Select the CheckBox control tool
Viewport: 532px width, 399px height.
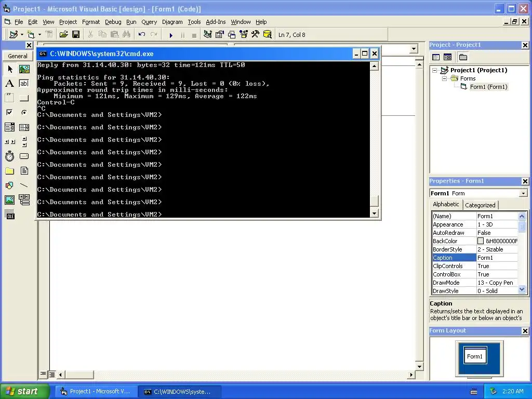coord(10,112)
